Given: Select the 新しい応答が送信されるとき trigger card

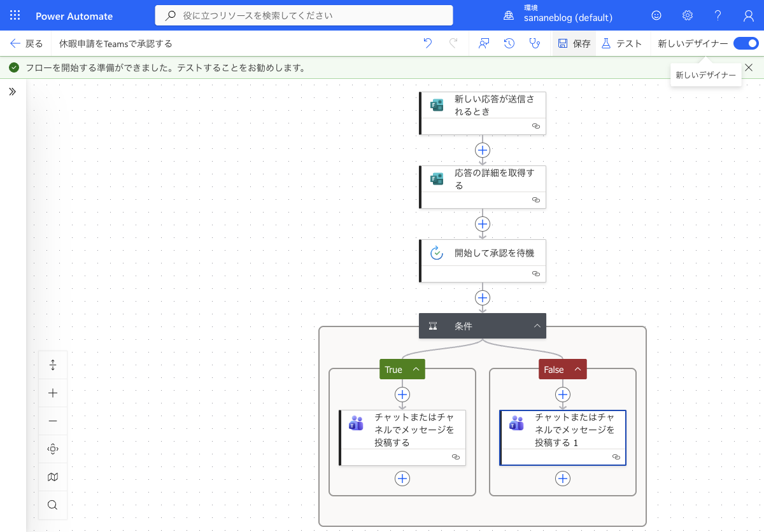Looking at the screenshot, I should pos(483,113).
